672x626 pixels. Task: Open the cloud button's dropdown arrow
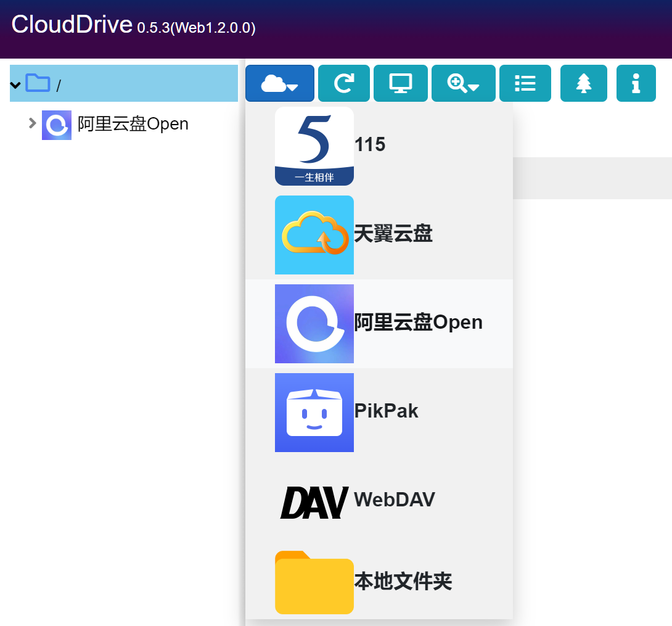click(x=292, y=87)
